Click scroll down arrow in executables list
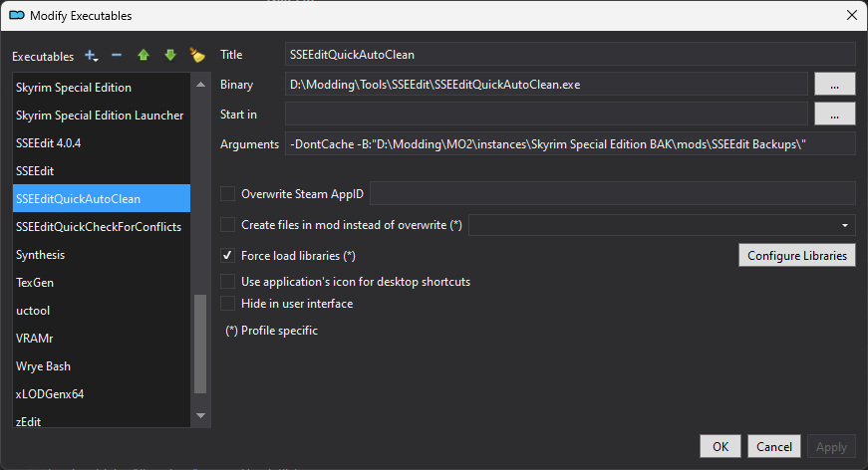This screenshot has width=868, height=470. [x=201, y=415]
